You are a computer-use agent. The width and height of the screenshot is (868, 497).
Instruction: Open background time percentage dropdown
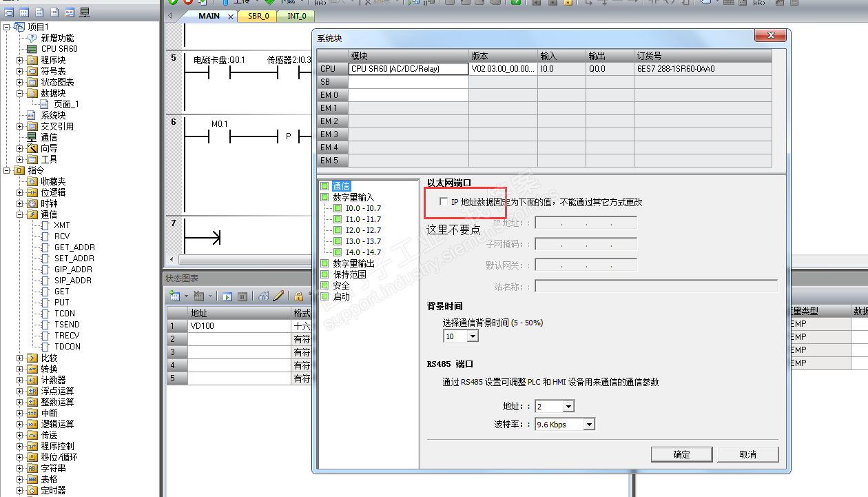[473, 336]
